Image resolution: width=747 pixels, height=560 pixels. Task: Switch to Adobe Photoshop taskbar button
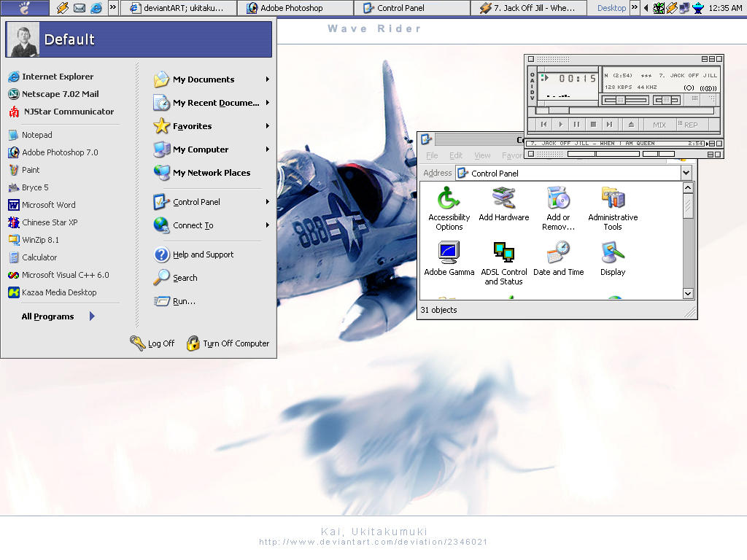point(295,8)
